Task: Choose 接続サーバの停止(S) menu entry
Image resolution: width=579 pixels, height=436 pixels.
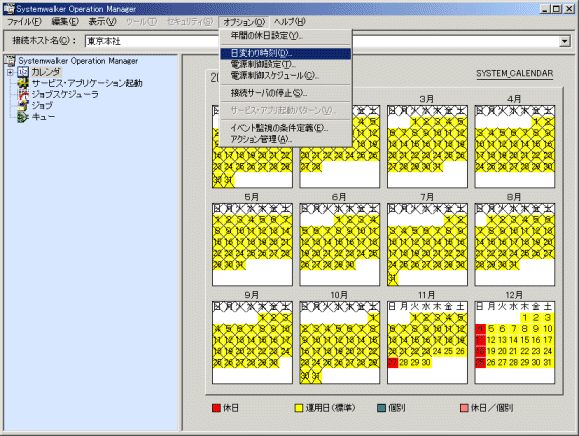Action: [x=285, y=93]
